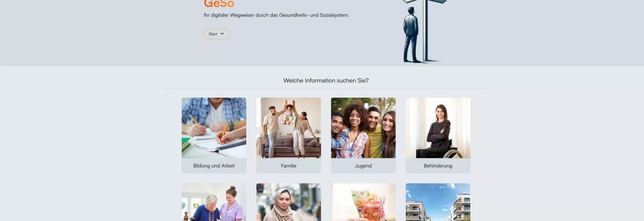
Task: Click the divider line under the heading
Action: click(x=326, y=88)
